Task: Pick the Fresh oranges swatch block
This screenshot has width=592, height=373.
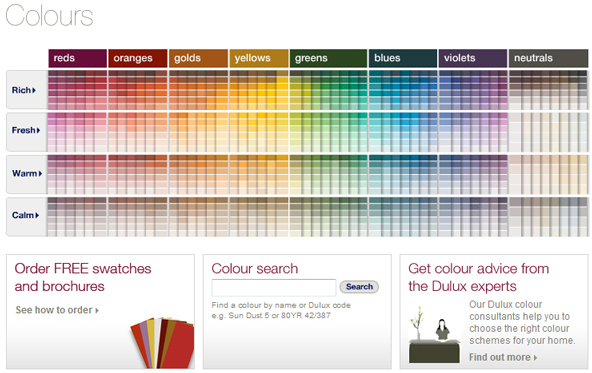Action: pyautogui.click(x=138, y=132)
